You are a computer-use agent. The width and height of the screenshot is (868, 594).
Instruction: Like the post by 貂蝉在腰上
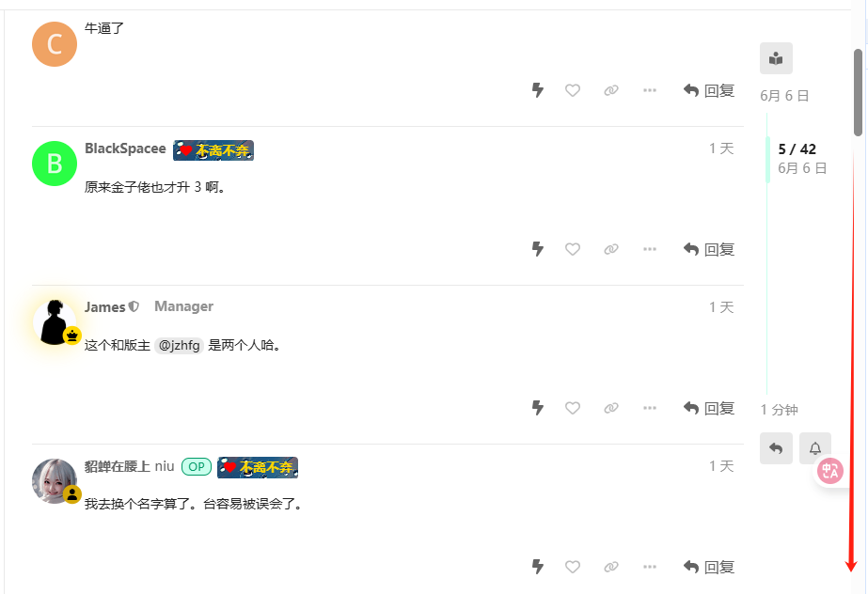(573, 567)
